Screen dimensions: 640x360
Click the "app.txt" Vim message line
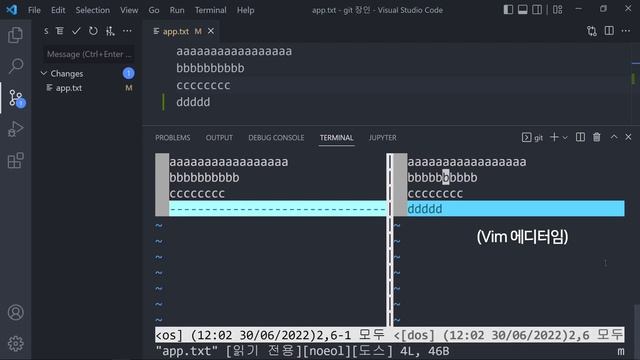[302, 351]
